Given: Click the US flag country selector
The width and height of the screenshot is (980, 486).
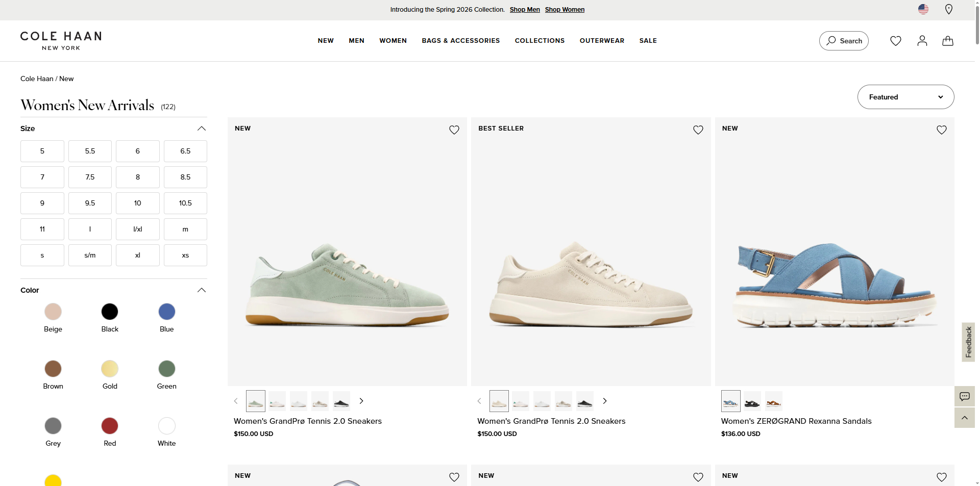Looking at the screenshot, I should (923, 9).
